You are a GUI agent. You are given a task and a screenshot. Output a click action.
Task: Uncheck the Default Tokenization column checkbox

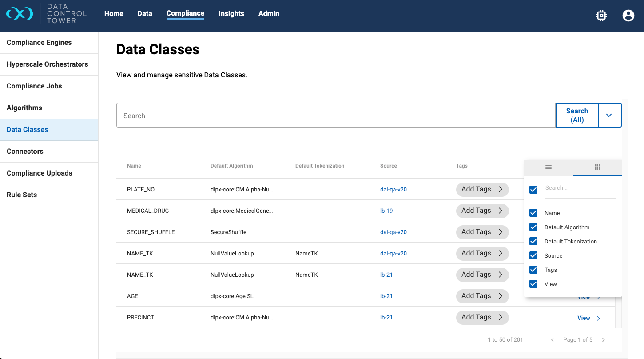[534, 241]
